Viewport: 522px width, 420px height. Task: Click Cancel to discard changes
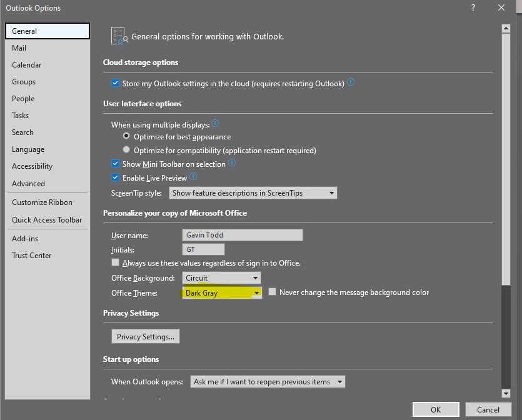pos(488,409)
